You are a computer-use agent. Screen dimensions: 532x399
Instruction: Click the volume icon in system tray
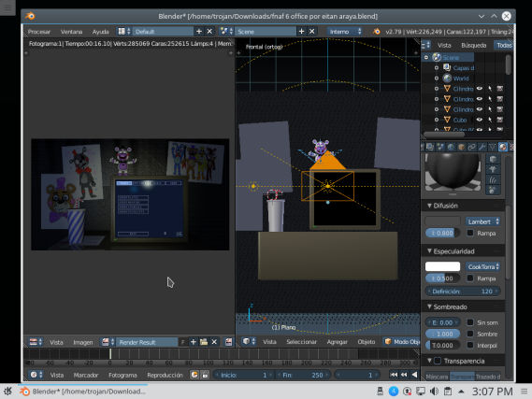pos(434,392)
